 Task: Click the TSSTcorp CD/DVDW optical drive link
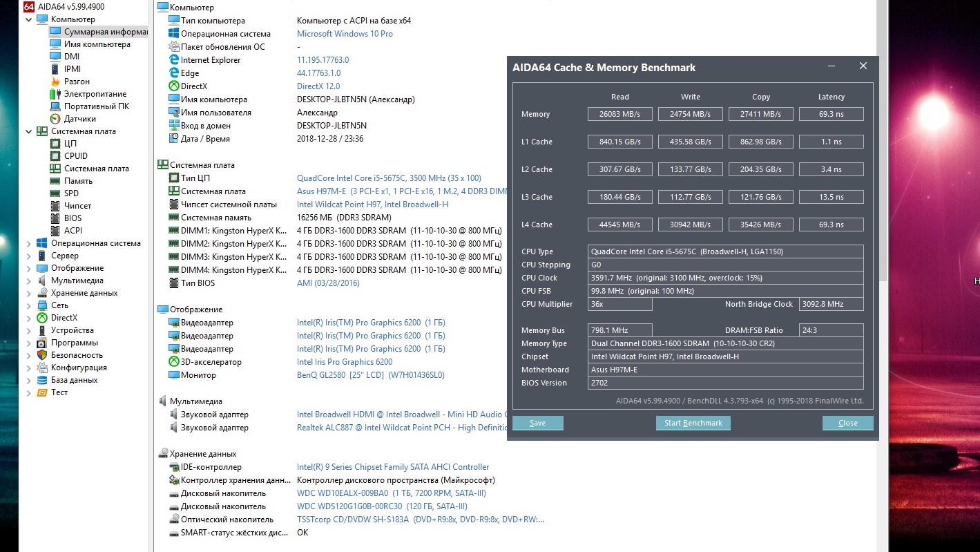coord(421,520)
